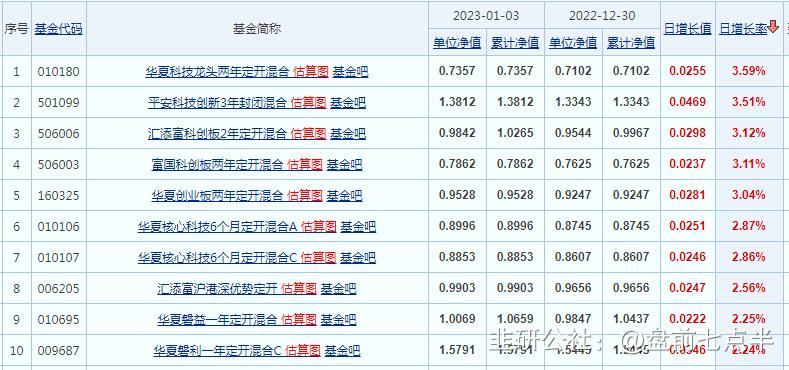Open fund 华夏核心科技6个月定开混合A
The height and width of the screenshot is (370, 789).
pos(218,227)
